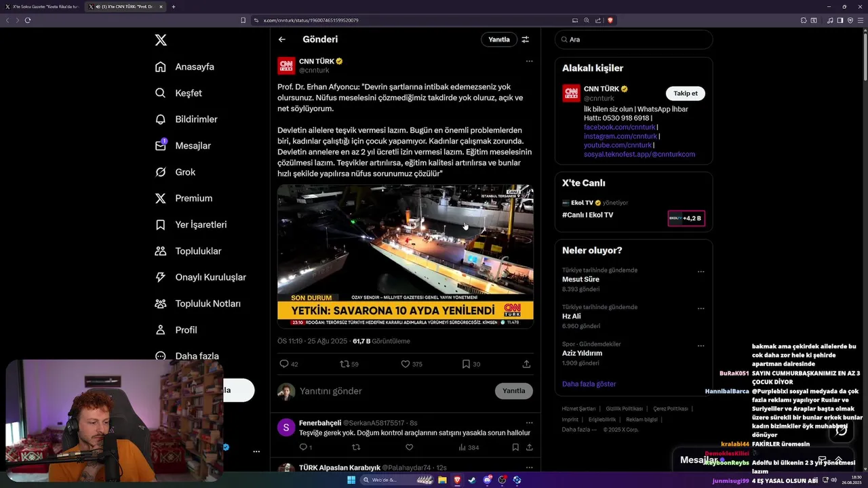868x488 pixels.
Task: Open #Canlı I Ekol TV live stream
Action: (x=587, y=215)
